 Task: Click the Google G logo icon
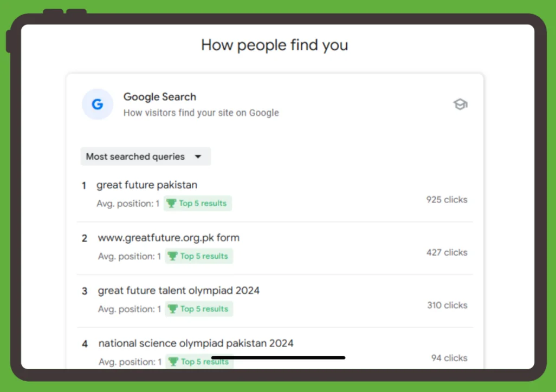(98, 104)
